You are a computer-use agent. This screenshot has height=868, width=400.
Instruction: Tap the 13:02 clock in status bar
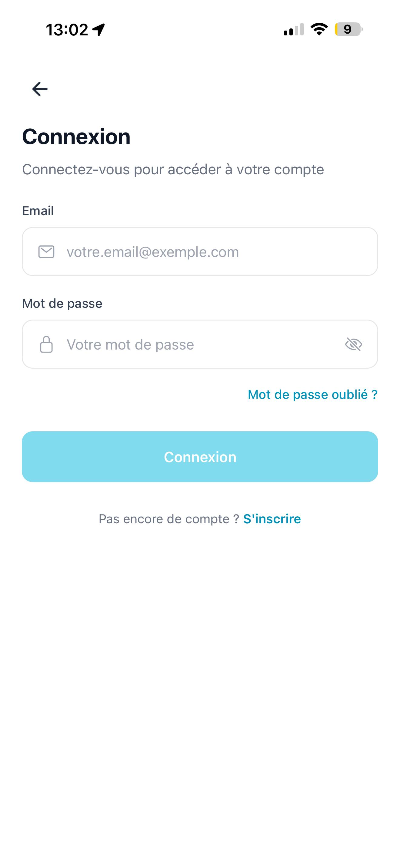67,30
